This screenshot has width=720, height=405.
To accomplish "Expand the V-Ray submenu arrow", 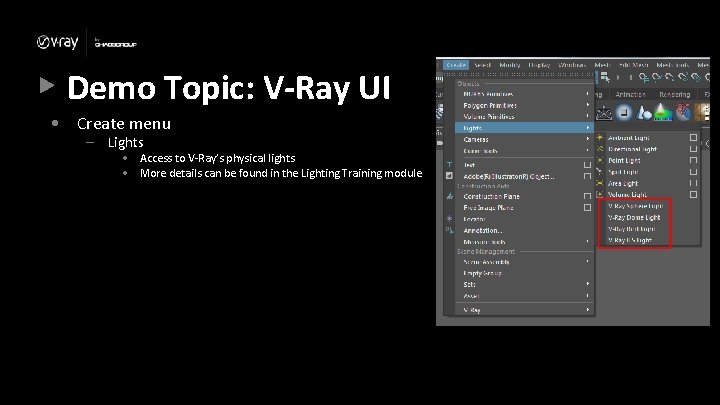I will pos(588,310).
